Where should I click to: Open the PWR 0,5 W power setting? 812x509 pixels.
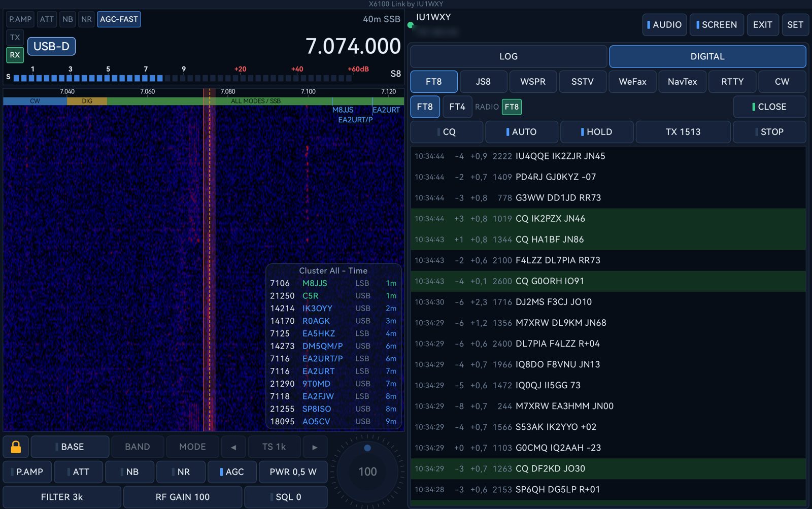[293, 472]
